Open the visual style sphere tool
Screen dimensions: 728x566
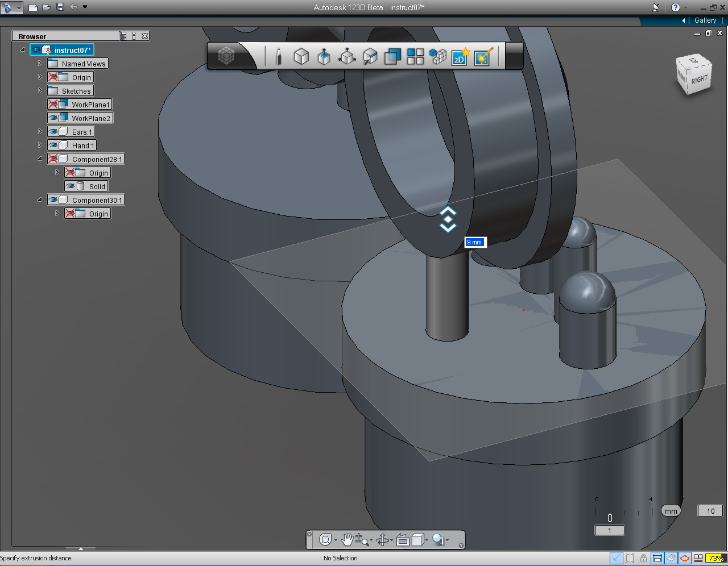pyautogui.click(x=438, y=539)
